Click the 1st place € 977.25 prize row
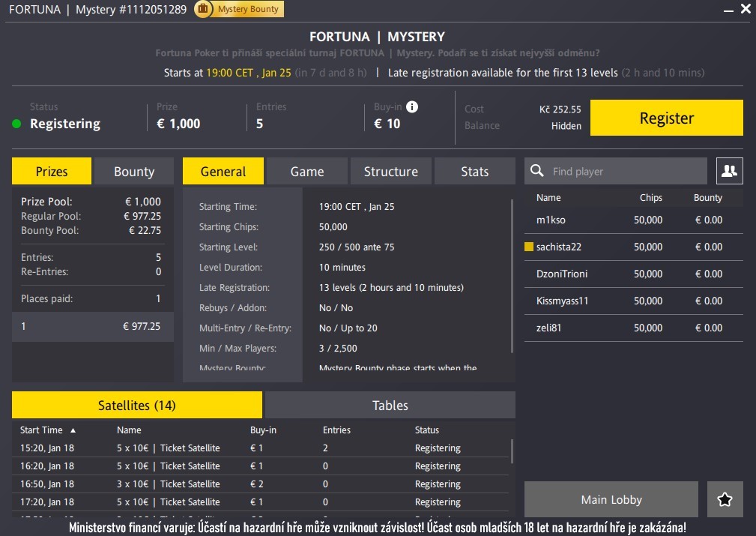Image resolution: width=756 pixels, height=536 pixels. [93, 327]
